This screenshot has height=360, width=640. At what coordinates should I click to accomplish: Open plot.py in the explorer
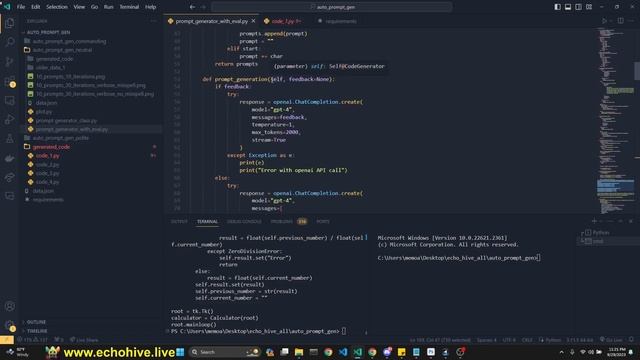44,111
